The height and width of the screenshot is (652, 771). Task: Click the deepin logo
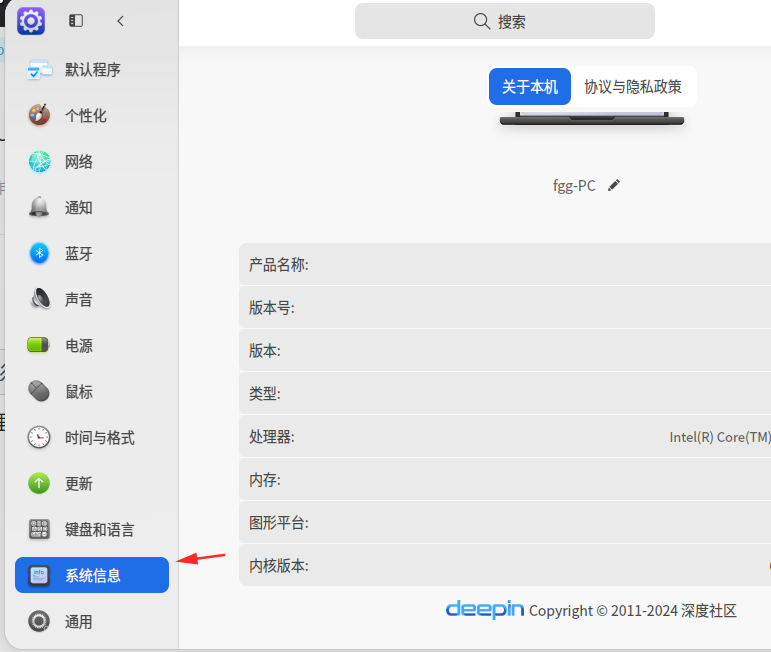pos(485,610)
